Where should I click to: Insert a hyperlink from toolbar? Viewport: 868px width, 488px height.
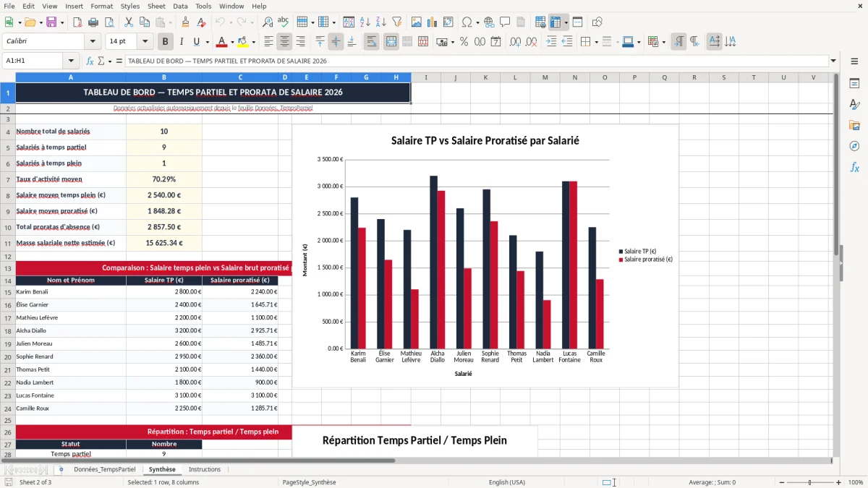490,22
